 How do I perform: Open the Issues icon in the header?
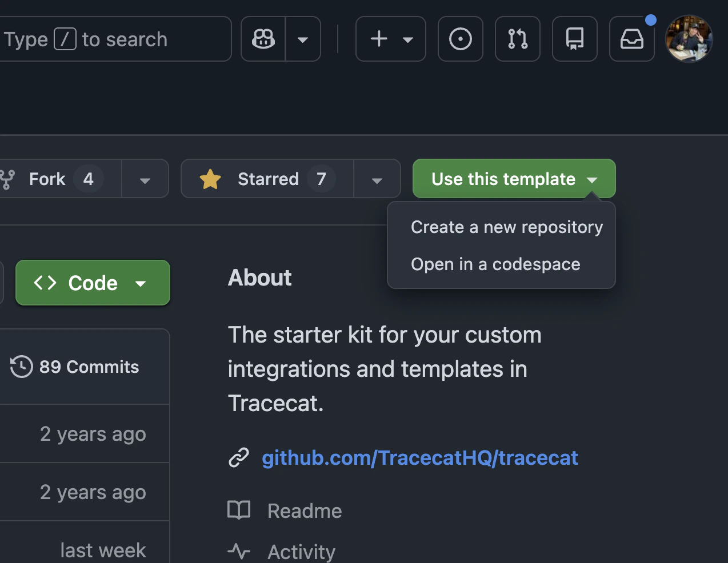[461, 39]
